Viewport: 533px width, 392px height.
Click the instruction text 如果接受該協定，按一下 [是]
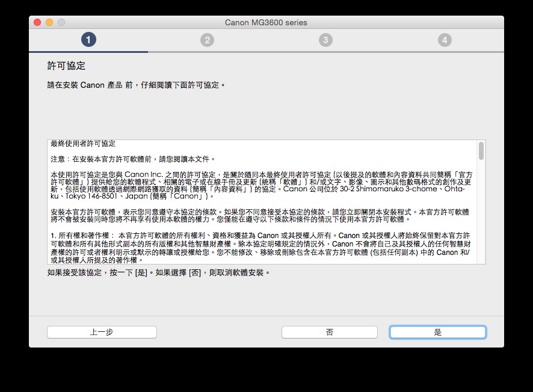click(159, 272)
